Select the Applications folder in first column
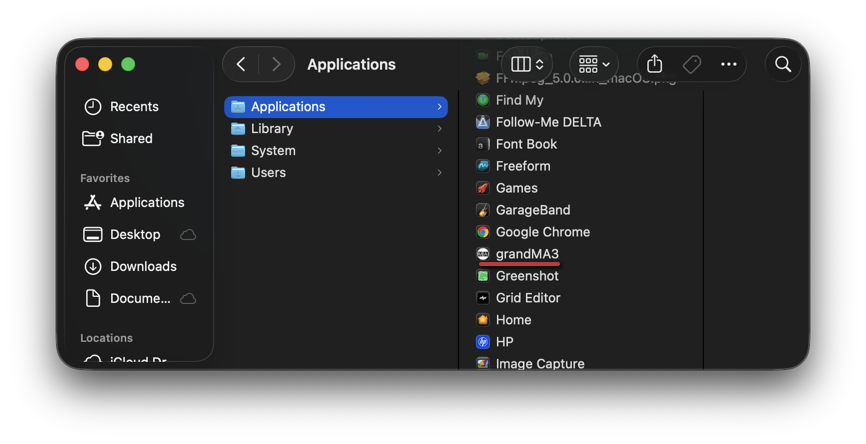 [336, 107]
